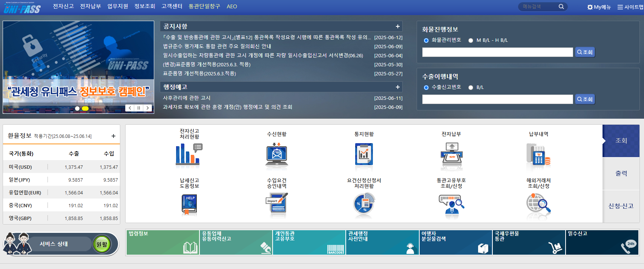The image size is (644, 269).
Task: Open the 업무지원 menu
Action: [x=118, y=6]
